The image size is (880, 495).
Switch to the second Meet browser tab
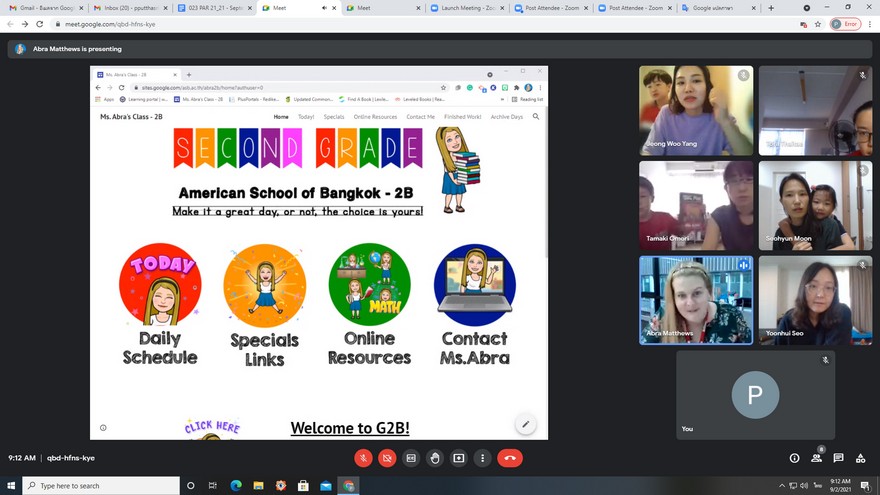tap(382, 8)
